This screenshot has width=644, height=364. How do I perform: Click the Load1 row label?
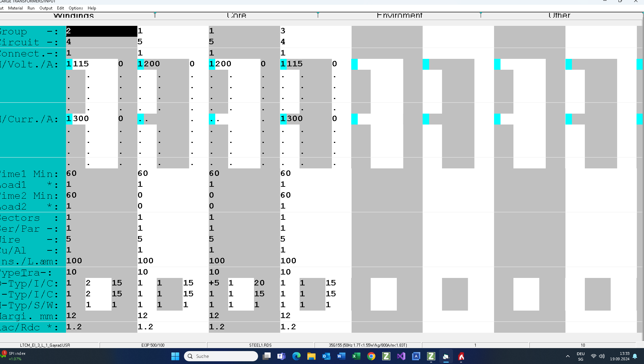(29, 185)
